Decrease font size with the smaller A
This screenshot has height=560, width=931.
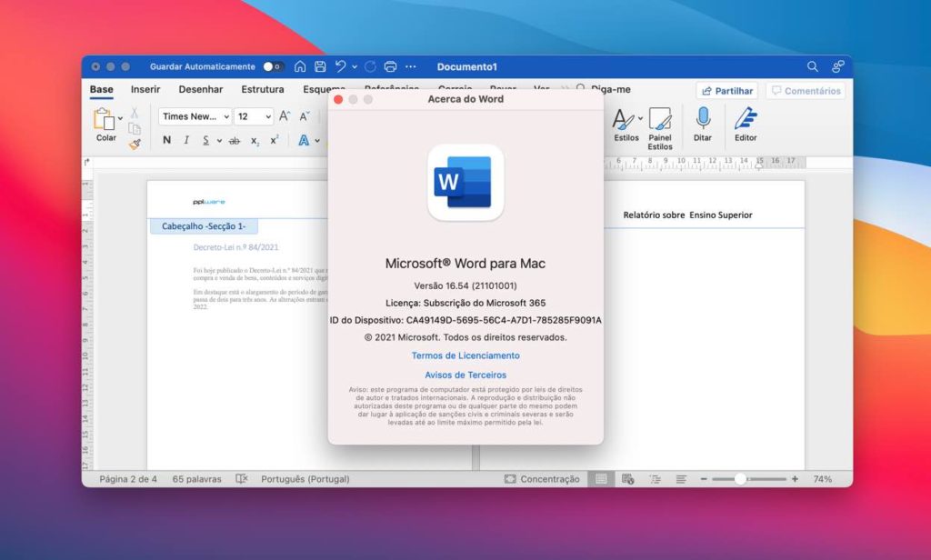[305, 116]
